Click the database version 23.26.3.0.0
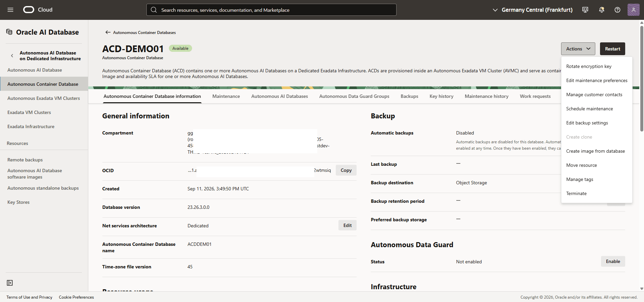Screen dimensions: 644x302 point(198,207)
